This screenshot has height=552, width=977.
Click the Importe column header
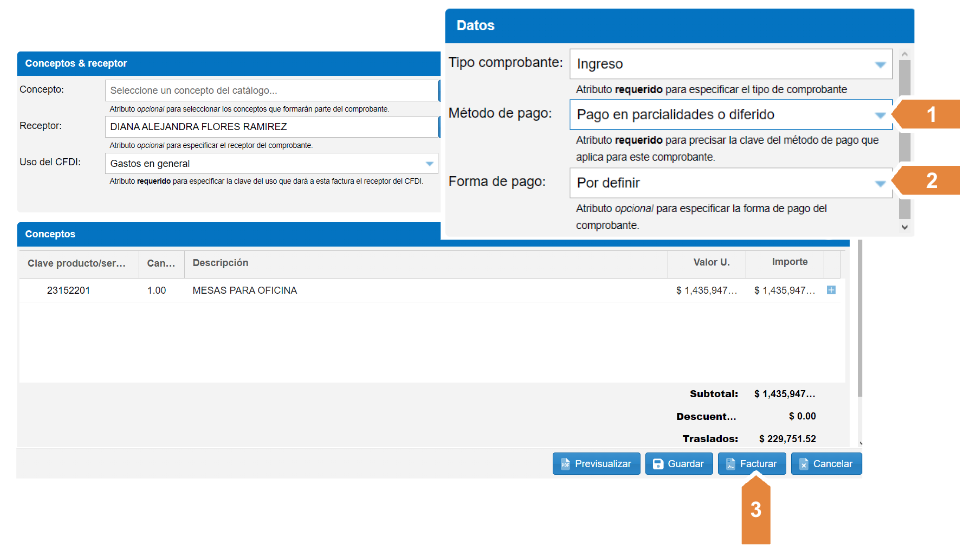(790, 263)
